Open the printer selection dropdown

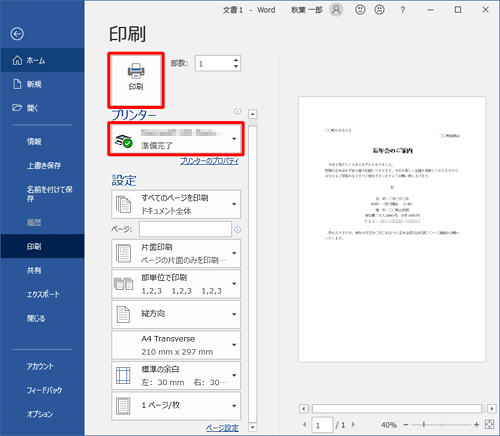(x=176, y=139)
